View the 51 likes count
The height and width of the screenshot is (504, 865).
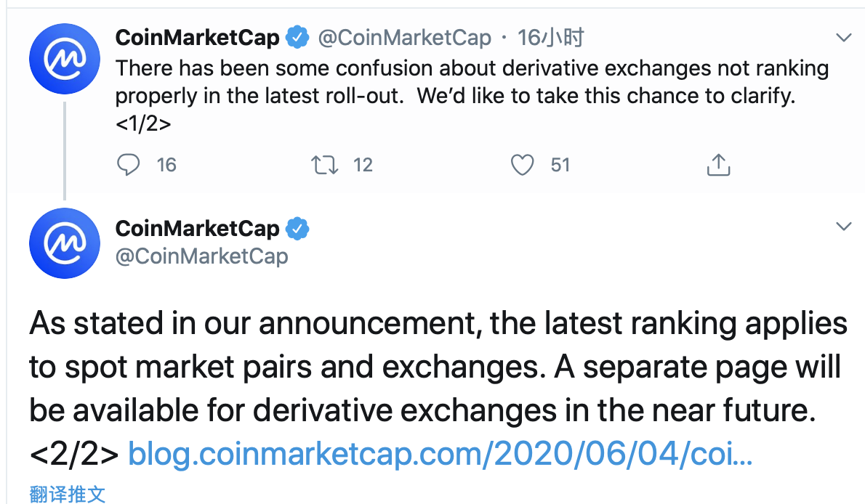point(560,165)
